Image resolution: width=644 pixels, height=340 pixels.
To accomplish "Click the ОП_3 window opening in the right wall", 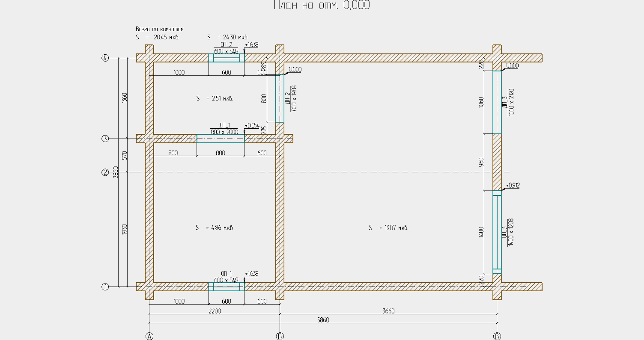I will click(x=497, y=232).
